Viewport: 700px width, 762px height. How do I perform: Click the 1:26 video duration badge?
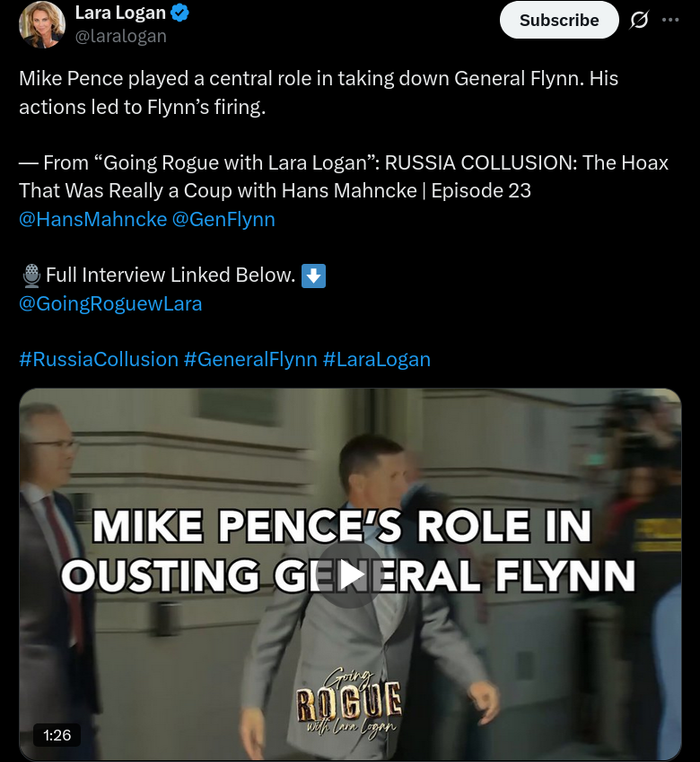point(57,735)
